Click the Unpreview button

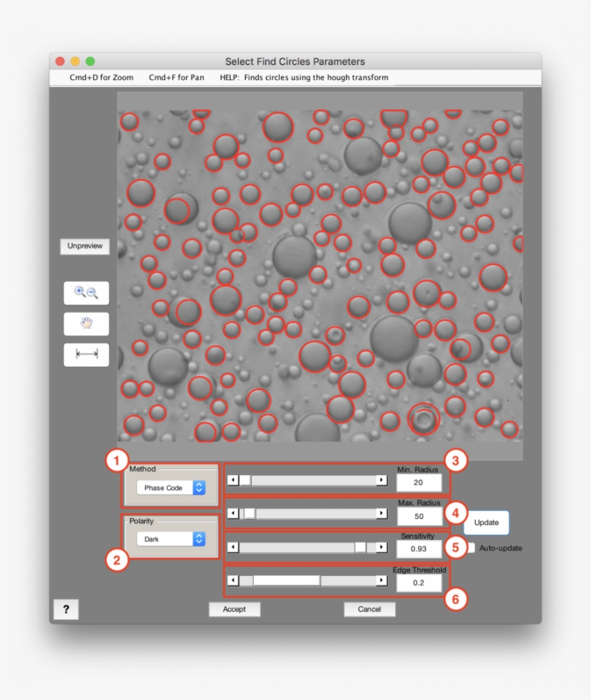(x=84, y=247)
